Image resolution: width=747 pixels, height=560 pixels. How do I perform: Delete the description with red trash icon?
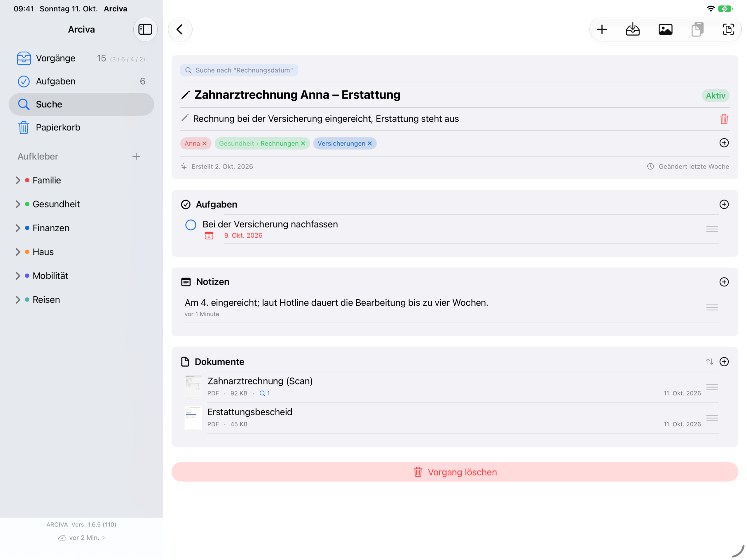(x=724, y=119)
